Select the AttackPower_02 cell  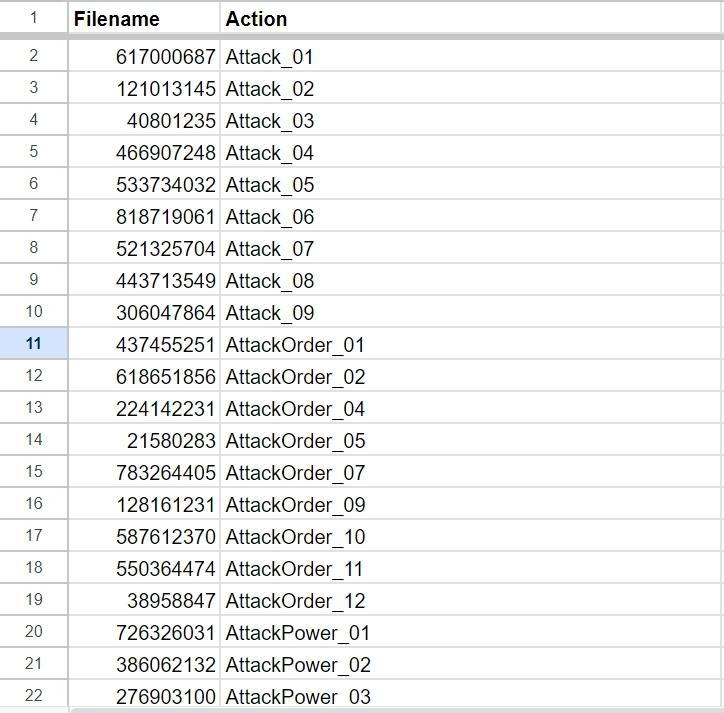pyautogui.click(x=470, y=665)
